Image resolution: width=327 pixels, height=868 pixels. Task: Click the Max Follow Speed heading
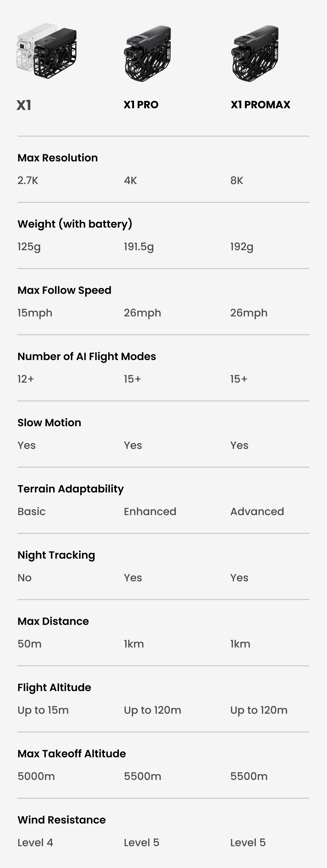[x=65, y=290]
